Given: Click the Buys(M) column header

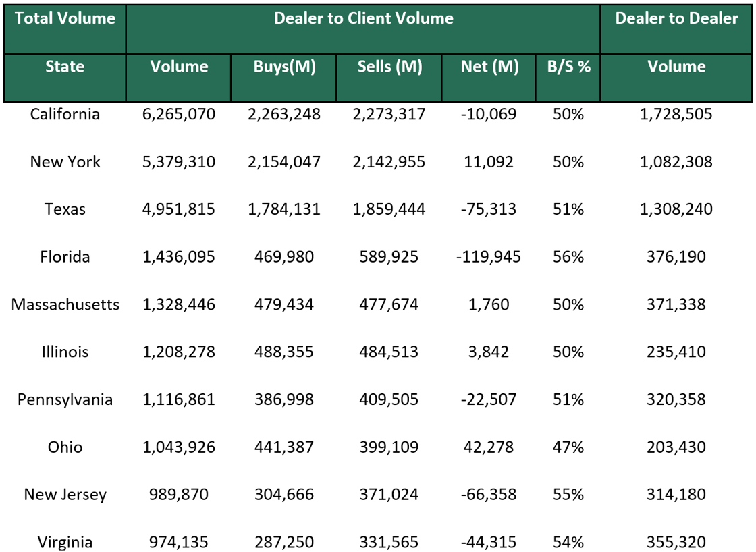Looking at the screenshot, I should pos(283,66).
